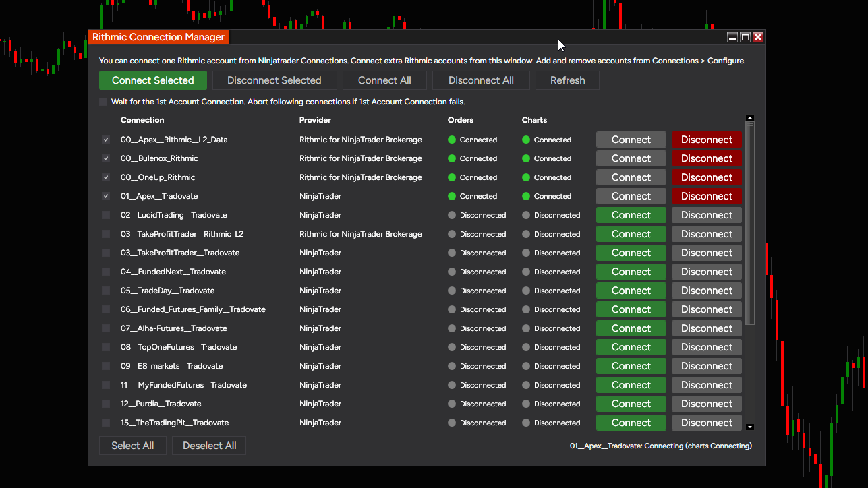Enable the Wait for 1st Account Connection checkbox
The height and width of the screenshot is (488, 868).
pos(103,102)
